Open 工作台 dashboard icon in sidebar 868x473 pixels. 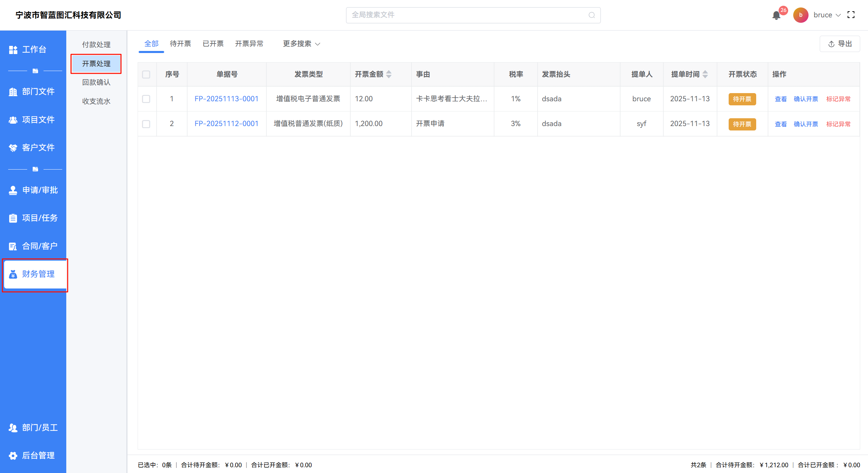click(x=13, y=50)
